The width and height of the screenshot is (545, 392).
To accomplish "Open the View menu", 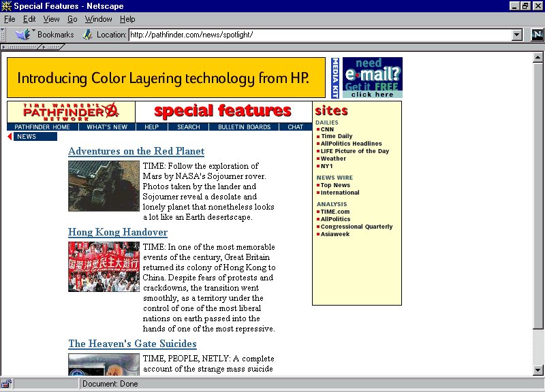I will pos(52,19).
